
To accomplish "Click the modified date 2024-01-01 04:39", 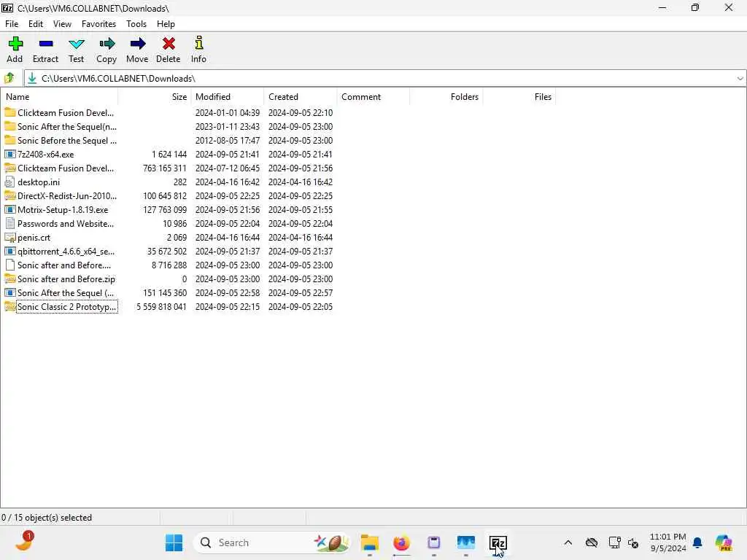I will (x=228, y=113).
